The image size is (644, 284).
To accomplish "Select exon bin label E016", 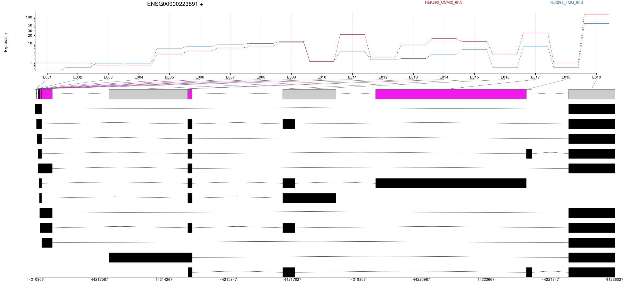I will pyautogui.click(x=505, y=77).
